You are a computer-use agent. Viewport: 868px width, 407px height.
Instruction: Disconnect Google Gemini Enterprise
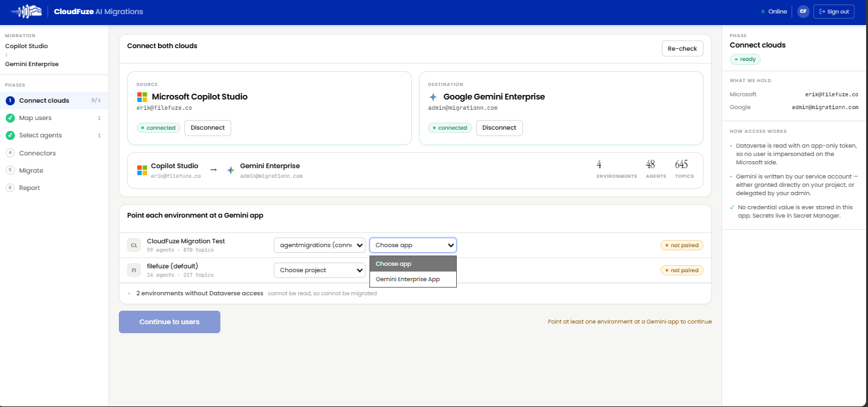(499, 128)
